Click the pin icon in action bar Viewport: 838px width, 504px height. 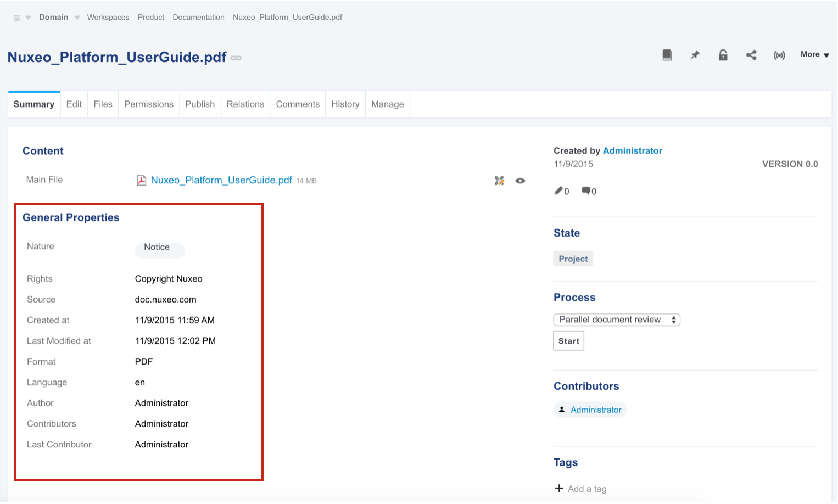(x=695, y=55)
